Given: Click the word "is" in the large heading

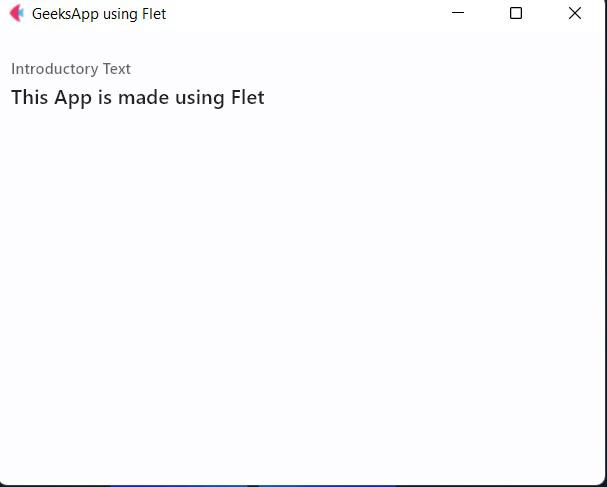Looking at the screenshot, I should (105, 97).
